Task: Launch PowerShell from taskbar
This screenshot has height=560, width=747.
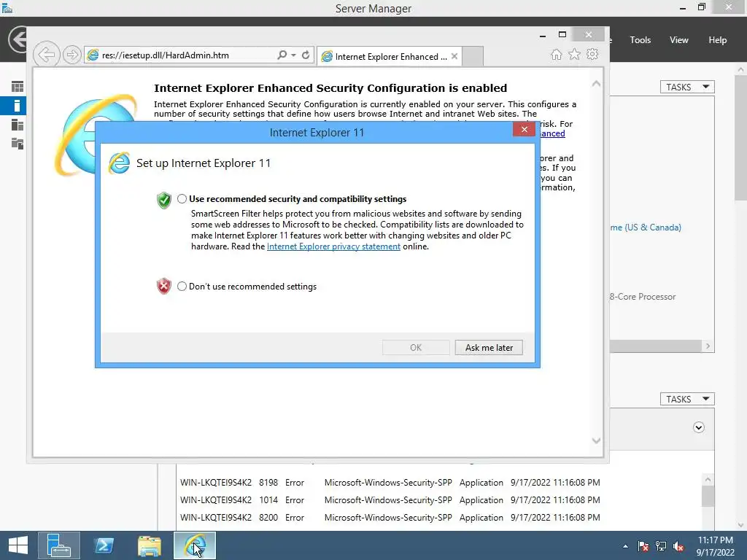Action: (x=104, y=545)
